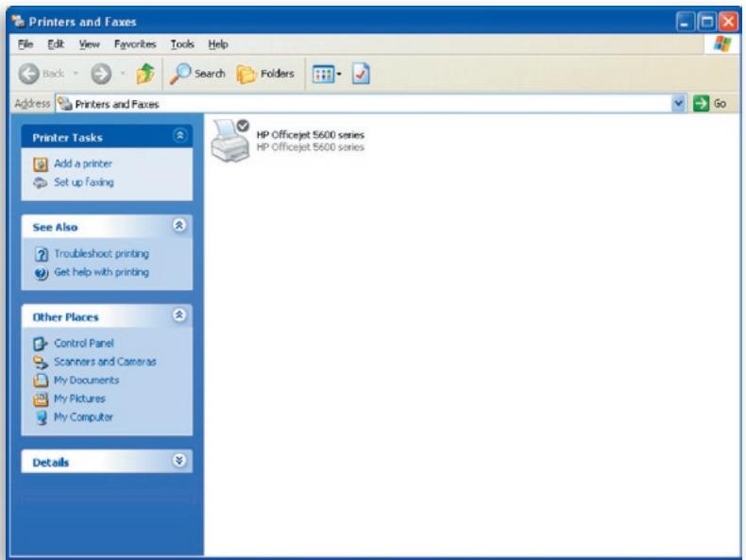Viewport: 746px width, 560px height.
Task: Close the Printers and Faxes window
Action: pos(729,22)
